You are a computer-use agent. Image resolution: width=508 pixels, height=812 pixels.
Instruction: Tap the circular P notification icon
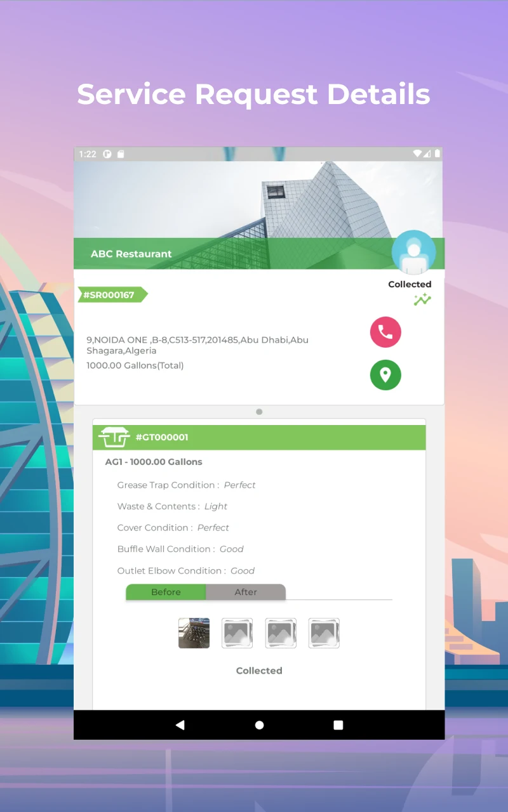[107, 154]
